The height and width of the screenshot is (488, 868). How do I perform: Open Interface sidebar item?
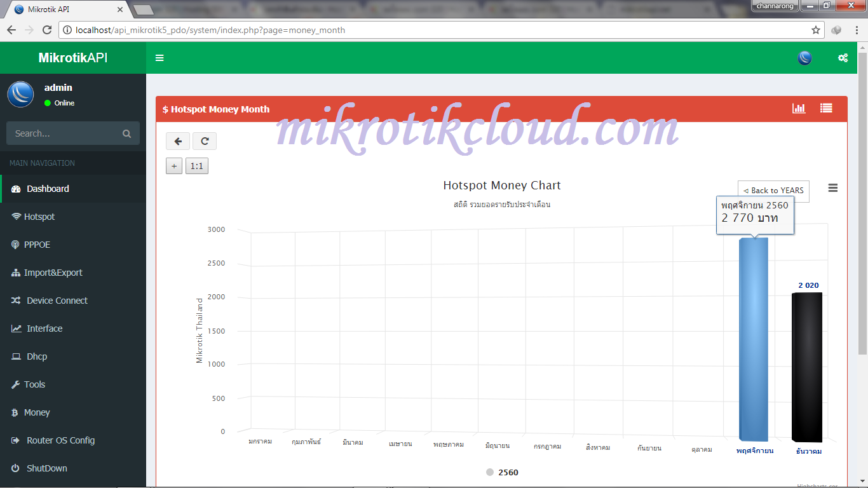pyautogui.click(x=73, y=329)
